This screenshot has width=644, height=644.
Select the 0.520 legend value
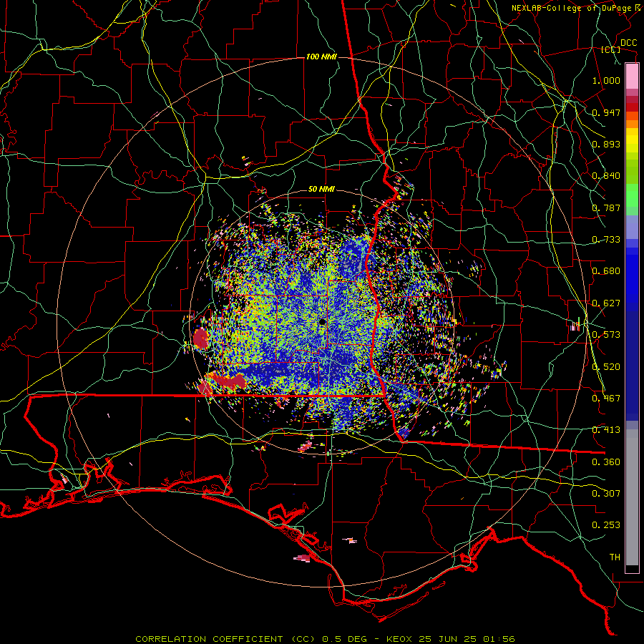[x=606, y=367]
